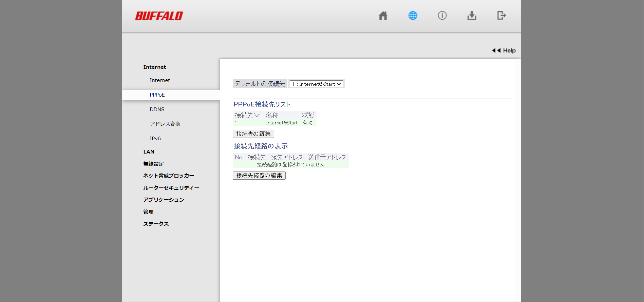Expand the LAN menu section
644x302 pixels.
pyautogui.click(x=149, y=152)
